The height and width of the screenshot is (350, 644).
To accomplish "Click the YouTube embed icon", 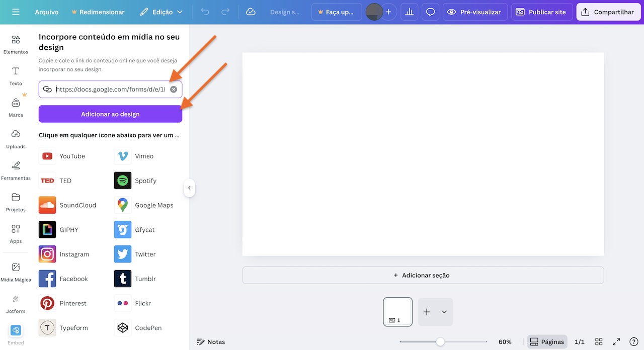I will (47, 156).
